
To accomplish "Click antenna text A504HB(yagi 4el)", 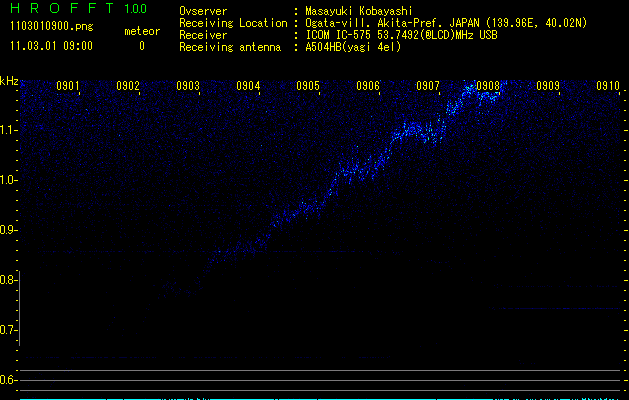I will (x=353, y=47).
